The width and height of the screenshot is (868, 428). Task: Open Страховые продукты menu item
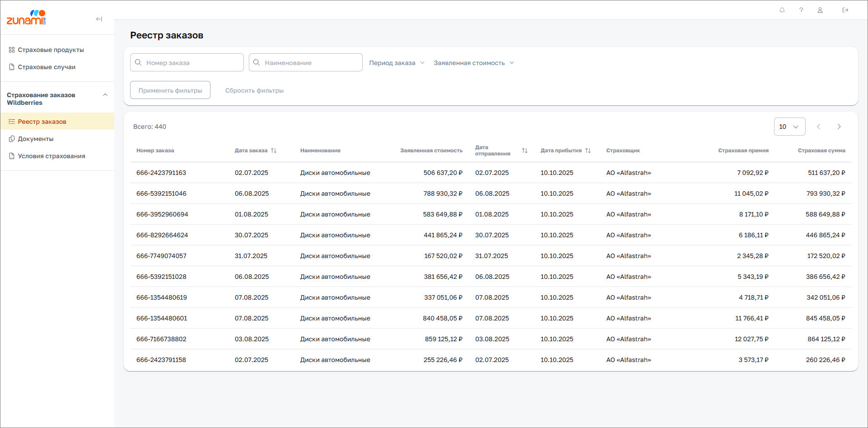(51, 50)
